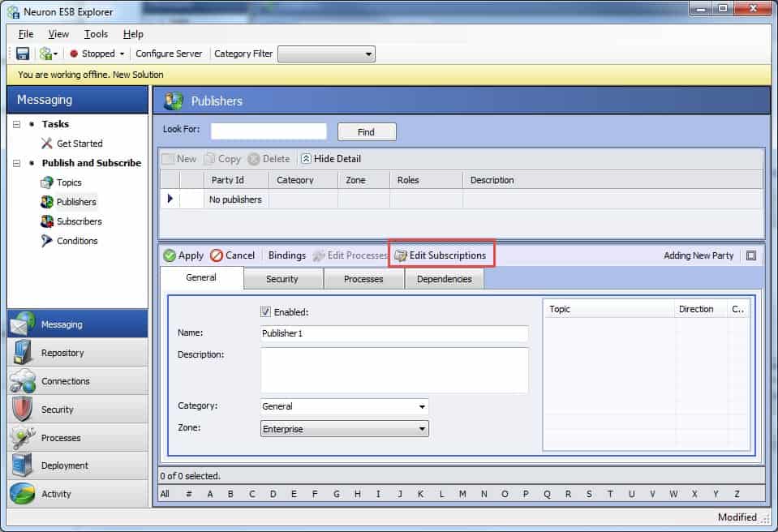
Task: Select Conditions in the tree
Action: pos(77,241)
